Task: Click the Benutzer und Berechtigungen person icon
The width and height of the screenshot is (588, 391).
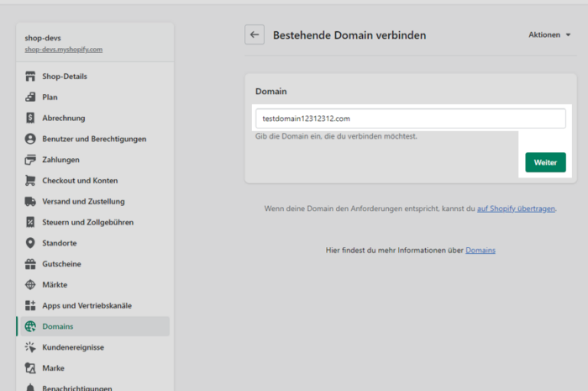Action: click(30, 139)
